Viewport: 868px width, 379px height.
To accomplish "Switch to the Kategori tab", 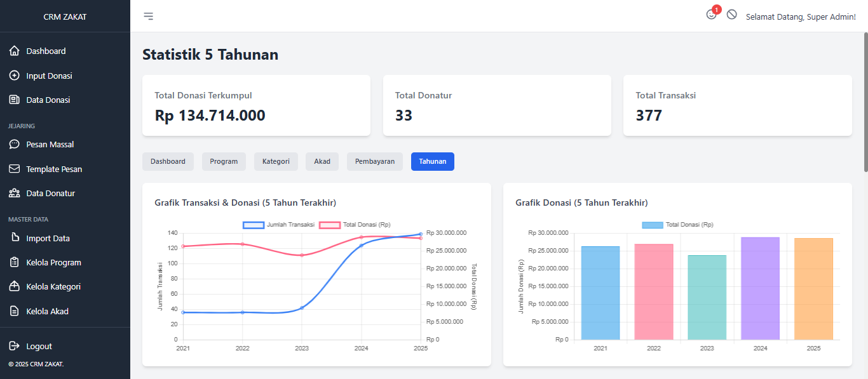I will 276,161.
